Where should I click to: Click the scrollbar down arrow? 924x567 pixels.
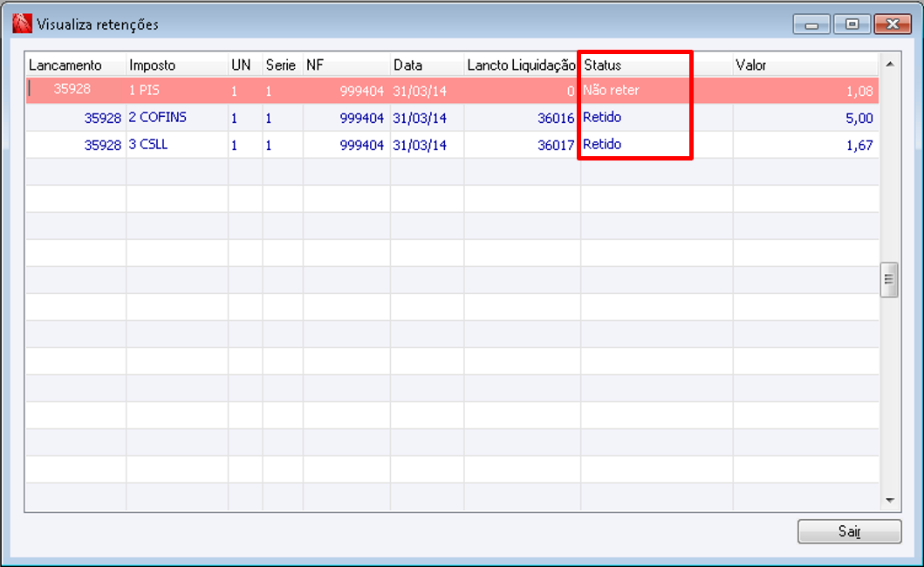point(890,501)
